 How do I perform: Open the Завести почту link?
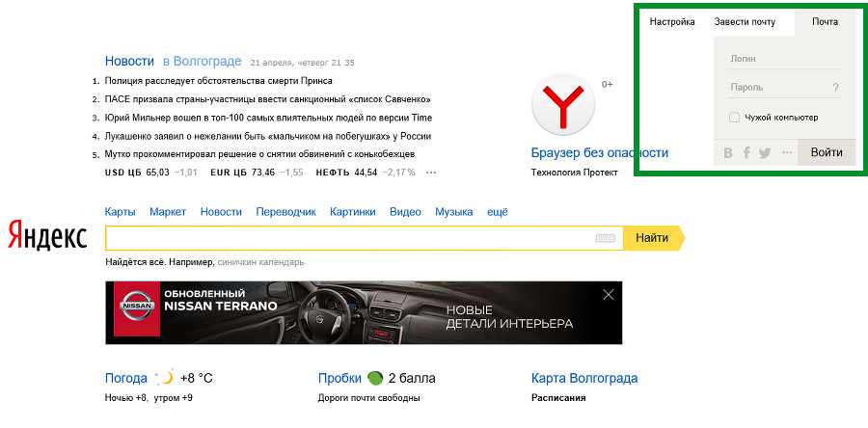coord(745,22)
